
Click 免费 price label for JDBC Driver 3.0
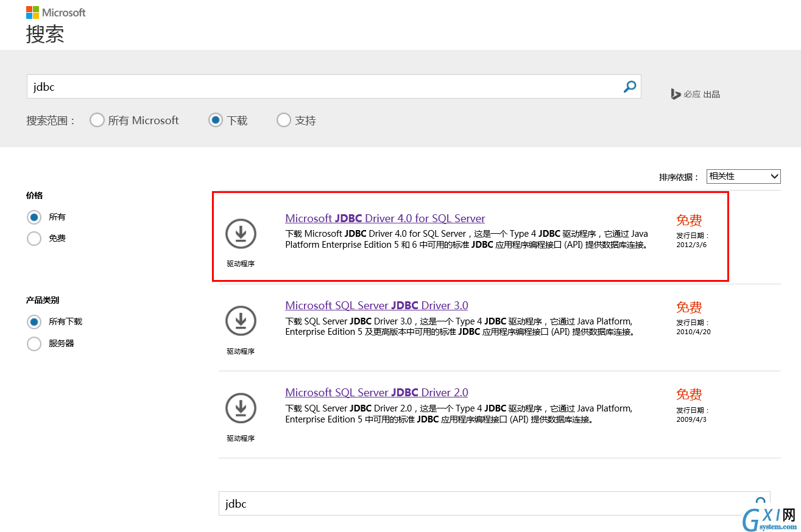(689, 307)
